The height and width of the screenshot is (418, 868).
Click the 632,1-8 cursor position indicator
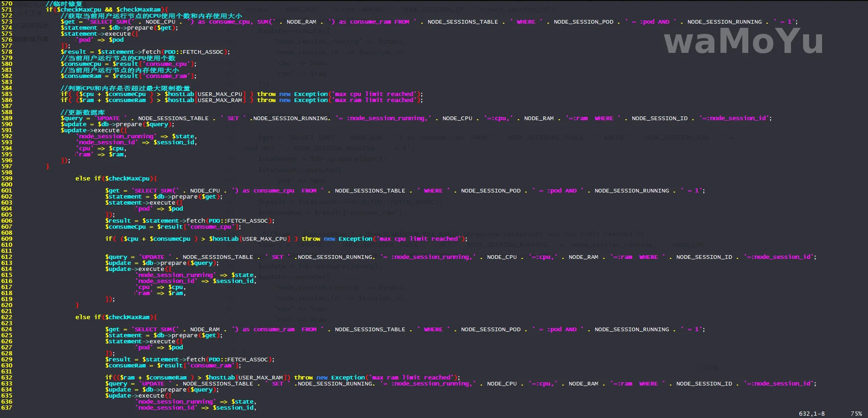coord(811,413)
